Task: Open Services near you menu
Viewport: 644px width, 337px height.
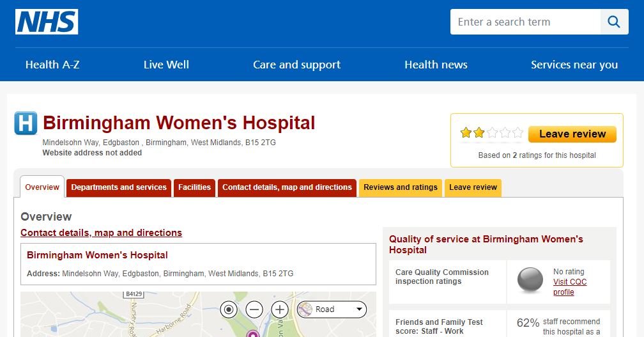Action: 574,65
